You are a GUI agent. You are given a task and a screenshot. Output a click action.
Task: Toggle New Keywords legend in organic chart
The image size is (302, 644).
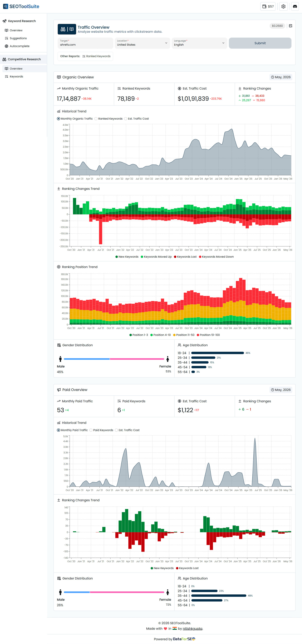click(x=127, y=257)
